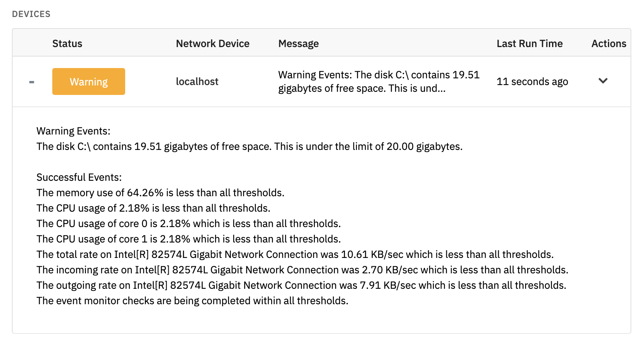Click the truncated warning message in the row
This screenshot has width=644, height=341.
(379, 81)
